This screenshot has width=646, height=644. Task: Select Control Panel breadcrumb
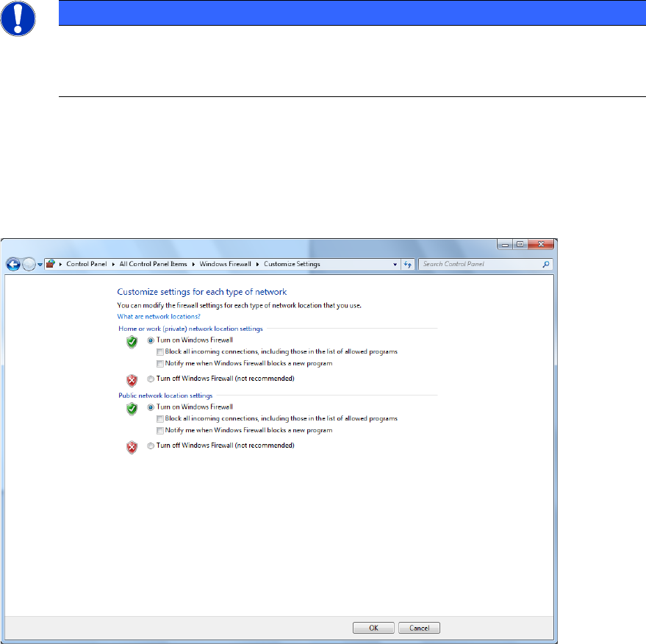(87, 264)
